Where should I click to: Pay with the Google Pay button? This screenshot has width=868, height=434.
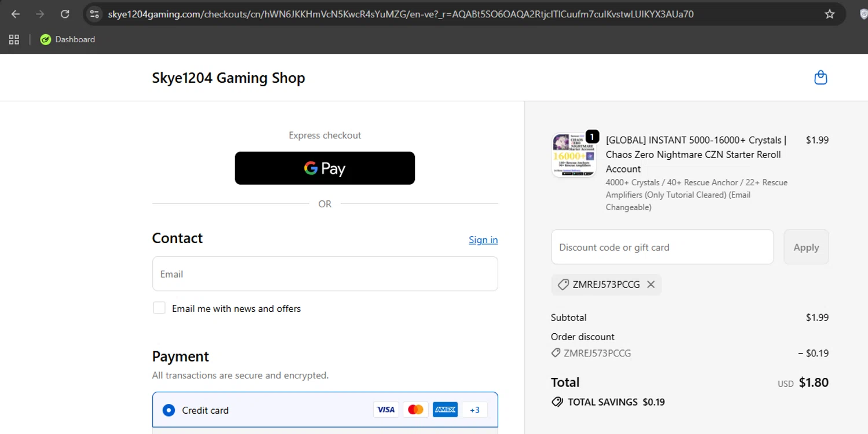325,168
